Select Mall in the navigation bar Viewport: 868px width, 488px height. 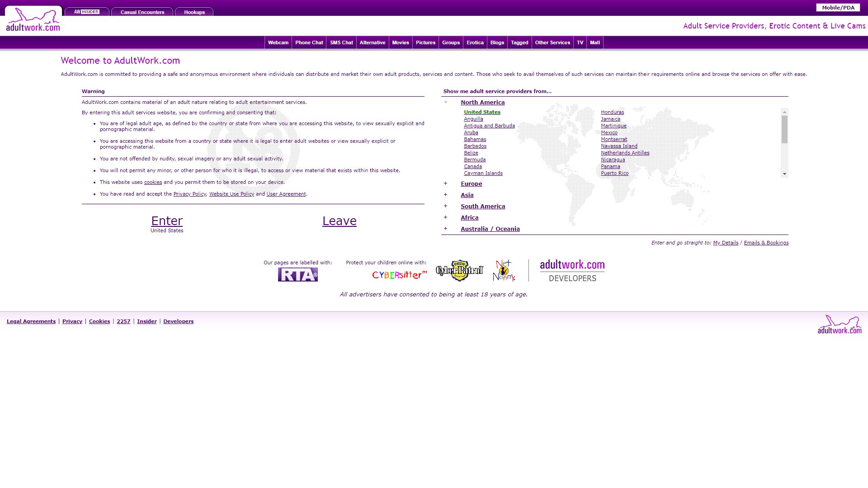(595, 42)
